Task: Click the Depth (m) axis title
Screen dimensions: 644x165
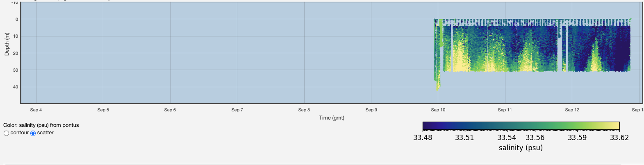Action: pyautogui.click(x=7, y=44)
